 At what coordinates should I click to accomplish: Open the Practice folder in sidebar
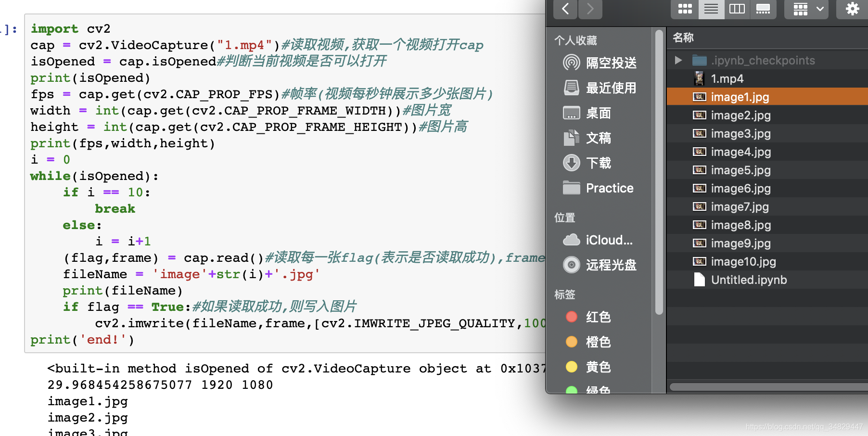coord(598,188)
